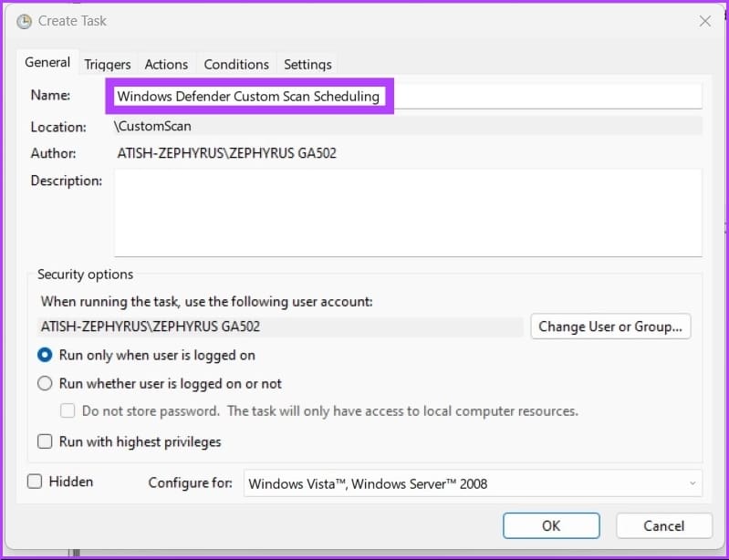Click inside the Description text box

click(x=408, y=213)
